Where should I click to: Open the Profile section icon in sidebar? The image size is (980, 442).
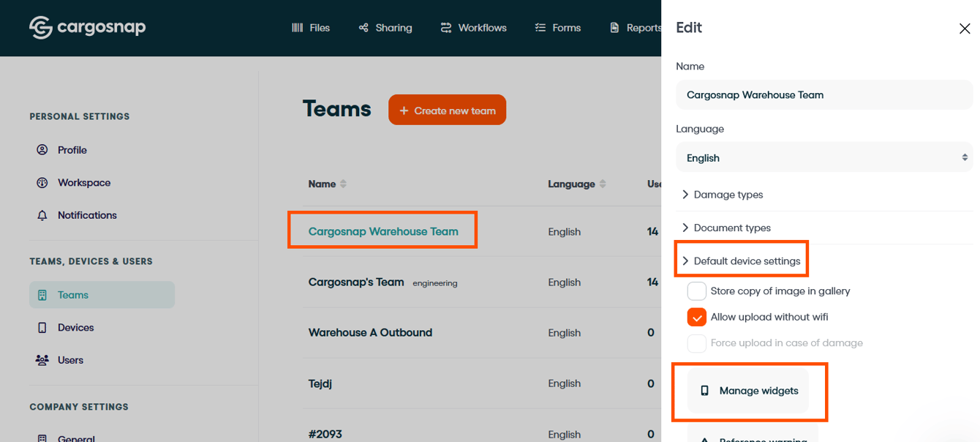pos(42,149)
